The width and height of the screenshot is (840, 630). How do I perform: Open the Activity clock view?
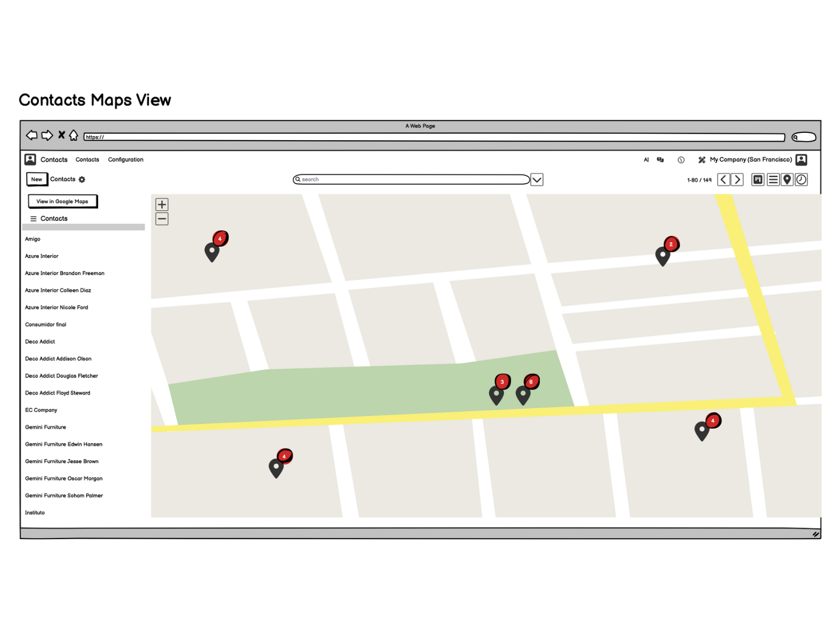801,180
